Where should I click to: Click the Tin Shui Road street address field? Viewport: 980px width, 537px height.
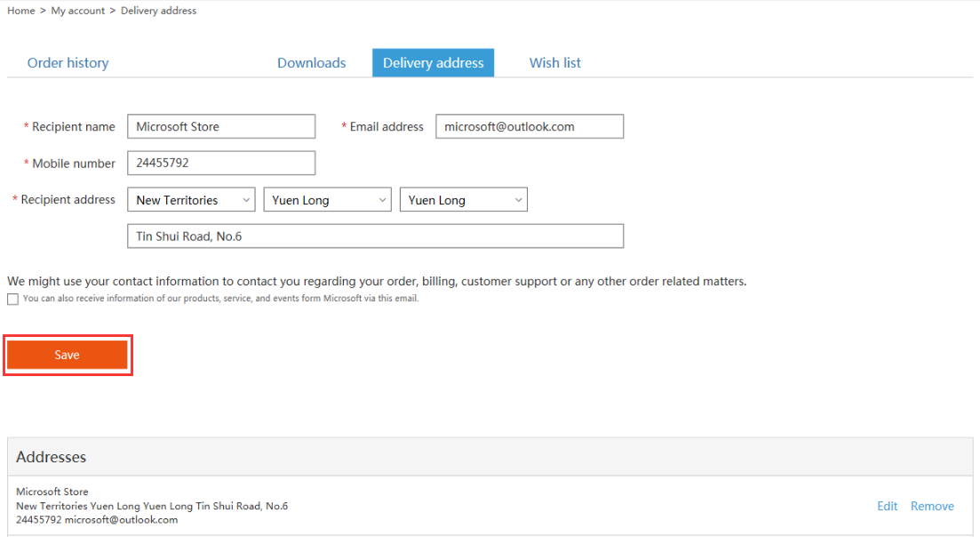tap(375, 236)
